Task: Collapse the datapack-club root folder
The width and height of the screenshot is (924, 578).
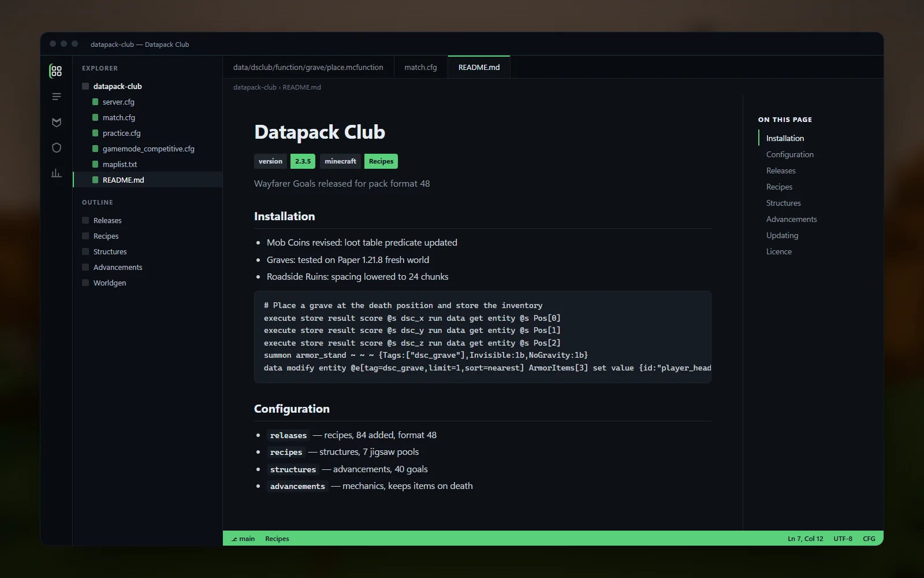Action: 148,86
